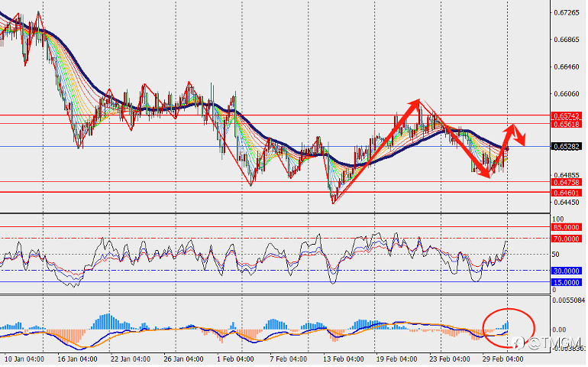This screenshot has height=367, width=588.
Task: Select the red 0.64758 level tag
Action: (x=567, y=183)
